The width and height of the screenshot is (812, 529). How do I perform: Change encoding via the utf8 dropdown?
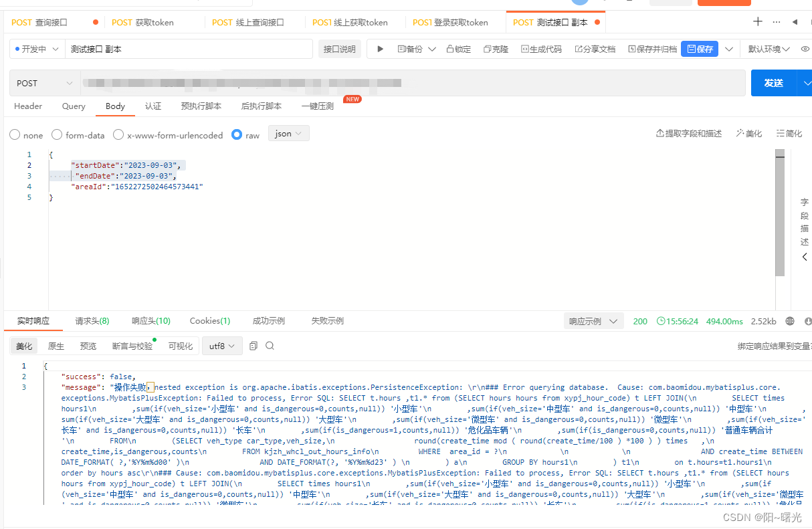coord(222,346)
